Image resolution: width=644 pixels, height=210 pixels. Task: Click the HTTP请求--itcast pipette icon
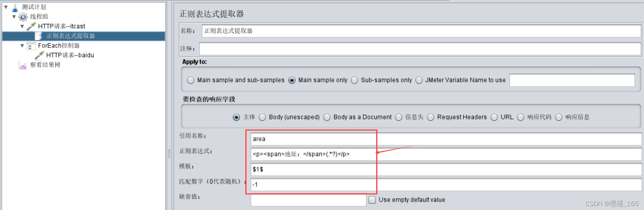click(31, 26)
